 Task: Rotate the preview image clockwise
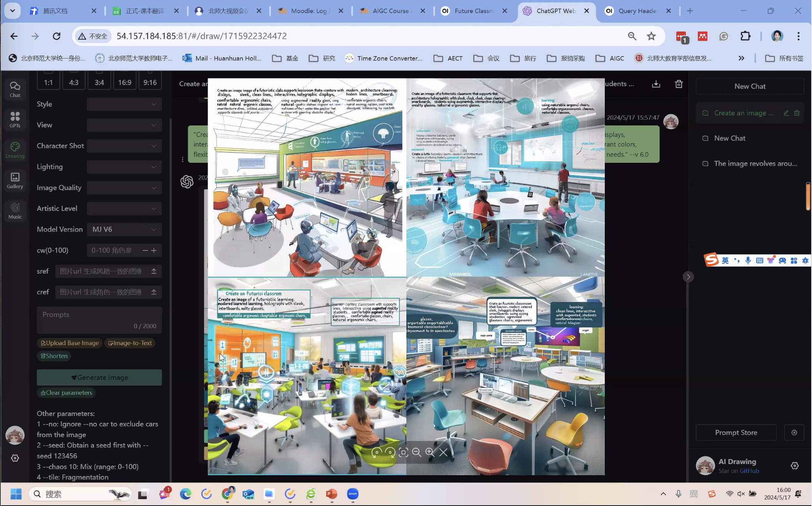point(390,453)
